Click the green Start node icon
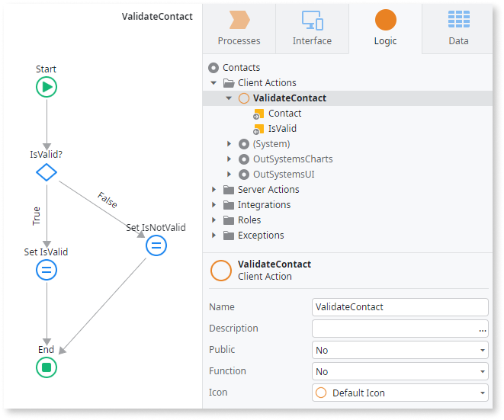 [x=47, y=88]
